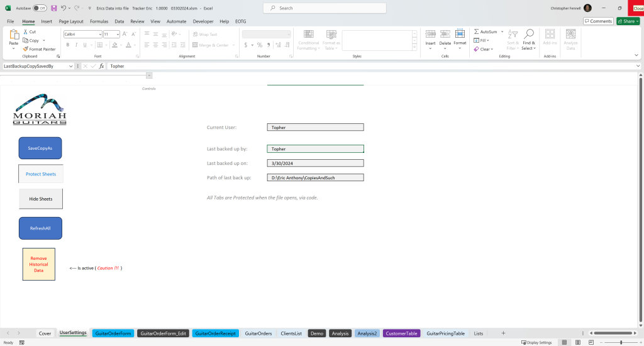
Task: Click the Delete cells icon
Action: pyautogui.click(x=445, y=35)
